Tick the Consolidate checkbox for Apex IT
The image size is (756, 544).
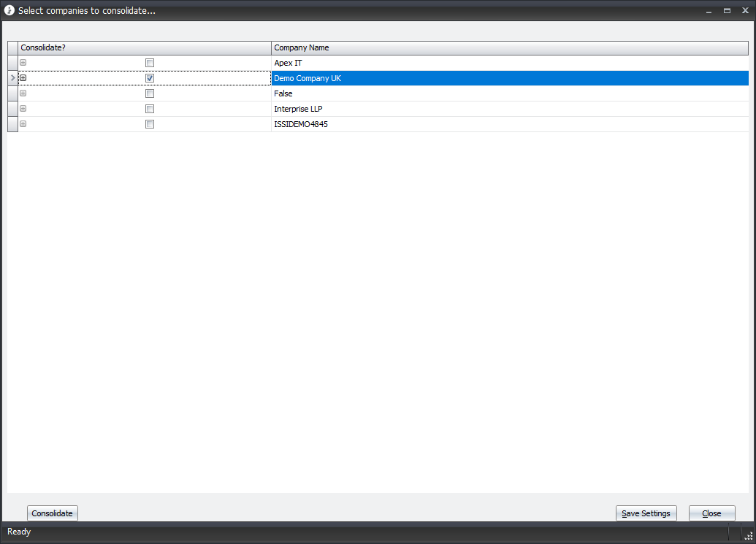tap(150, 63)
